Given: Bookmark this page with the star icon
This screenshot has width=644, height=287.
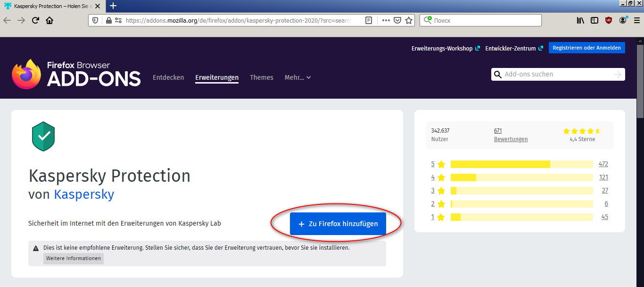Looking at the screenshot, I should [x=409, y=20].
